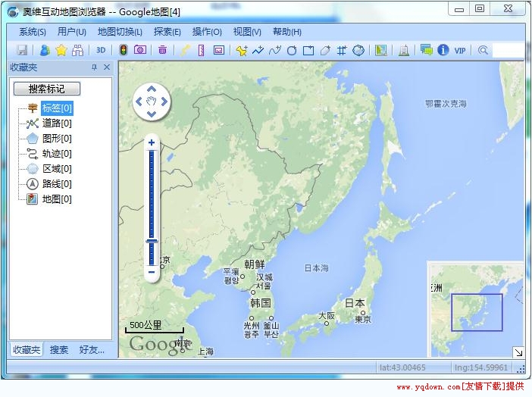The width and height of the screenshot is (532, 397).
Task: Select the purple ruler measure tool
Action: pos(202,50)
